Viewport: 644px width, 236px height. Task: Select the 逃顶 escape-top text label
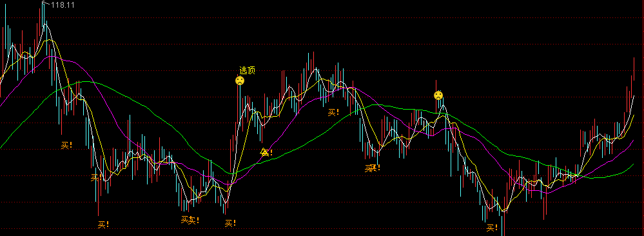(x=248, y=71)
